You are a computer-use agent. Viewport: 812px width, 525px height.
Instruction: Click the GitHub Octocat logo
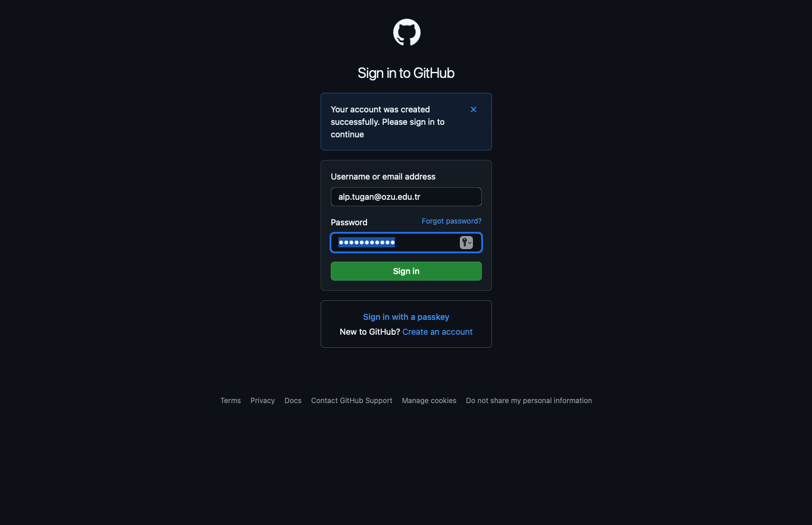point(407,32)
